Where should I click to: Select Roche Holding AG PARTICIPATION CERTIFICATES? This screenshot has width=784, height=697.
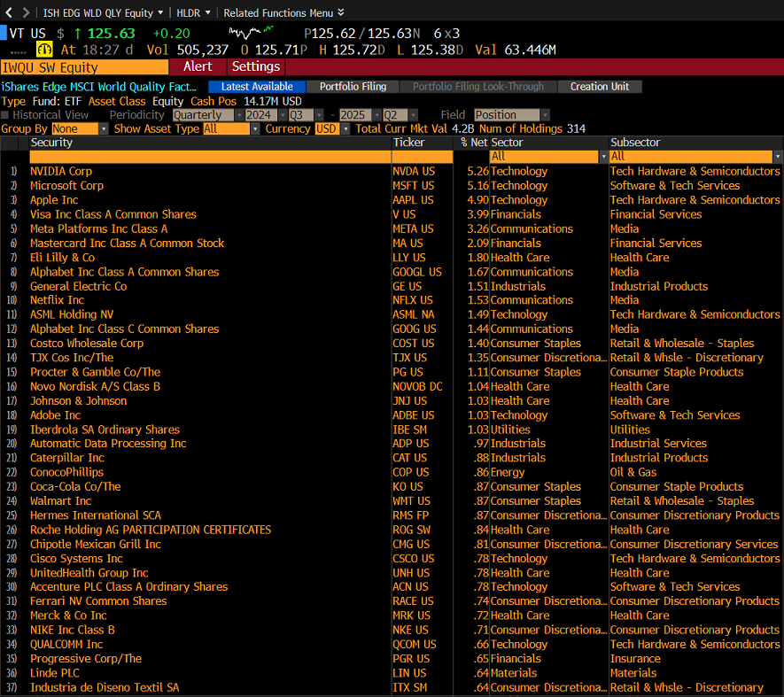tap(151, 530)
